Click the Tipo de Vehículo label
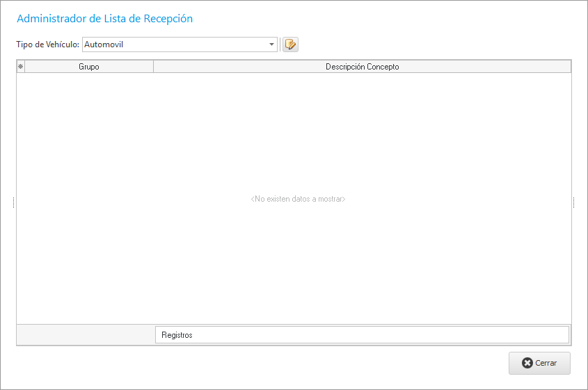The width and height of the screenshot is (588, 390). tap(47, 44)
